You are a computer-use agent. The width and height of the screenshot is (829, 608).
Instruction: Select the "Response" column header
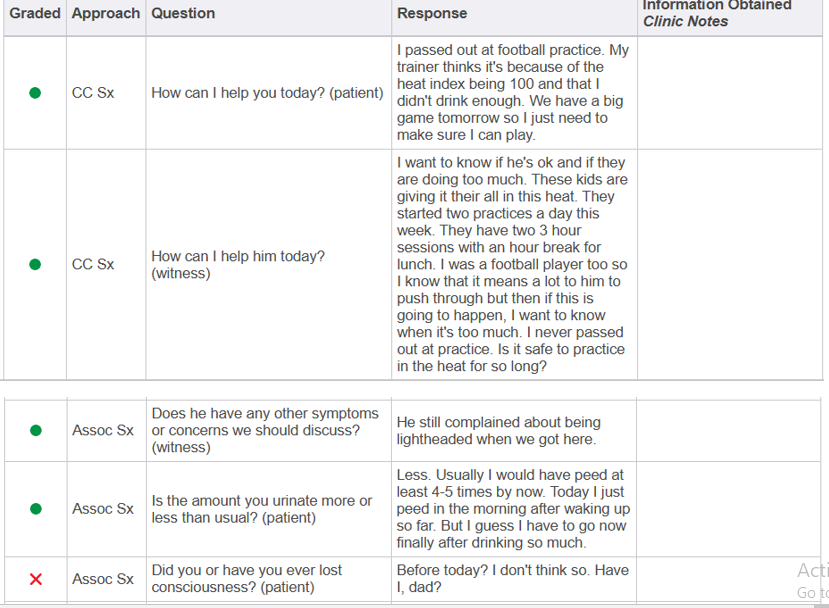tap(432, 13)
